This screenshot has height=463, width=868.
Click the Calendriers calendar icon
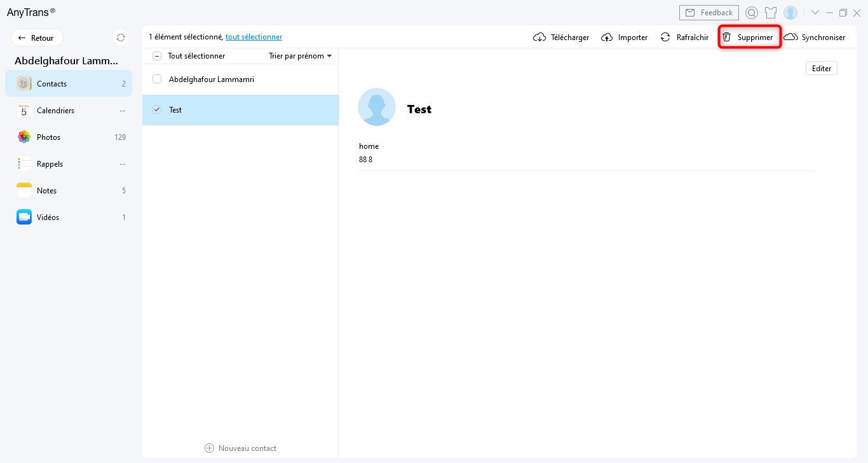[24, 110]
